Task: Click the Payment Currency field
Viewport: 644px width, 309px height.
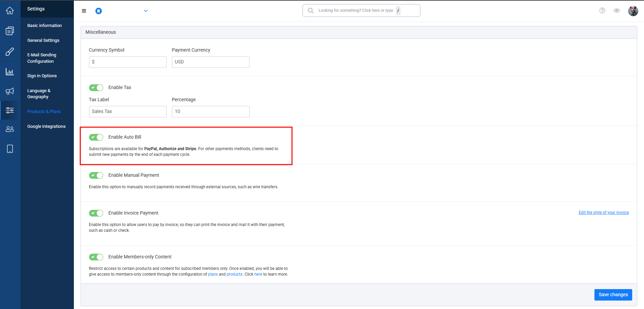Action: coord(210,62)
